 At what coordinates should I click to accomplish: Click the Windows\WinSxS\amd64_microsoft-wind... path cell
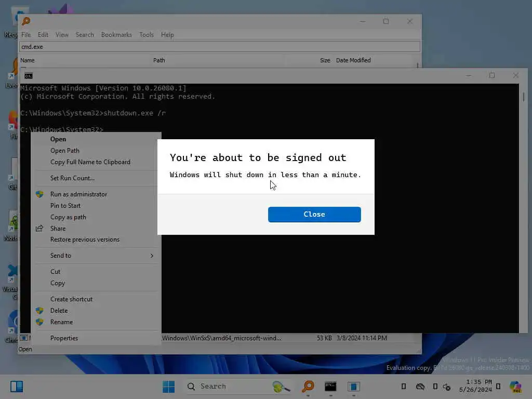click(221, 338)
